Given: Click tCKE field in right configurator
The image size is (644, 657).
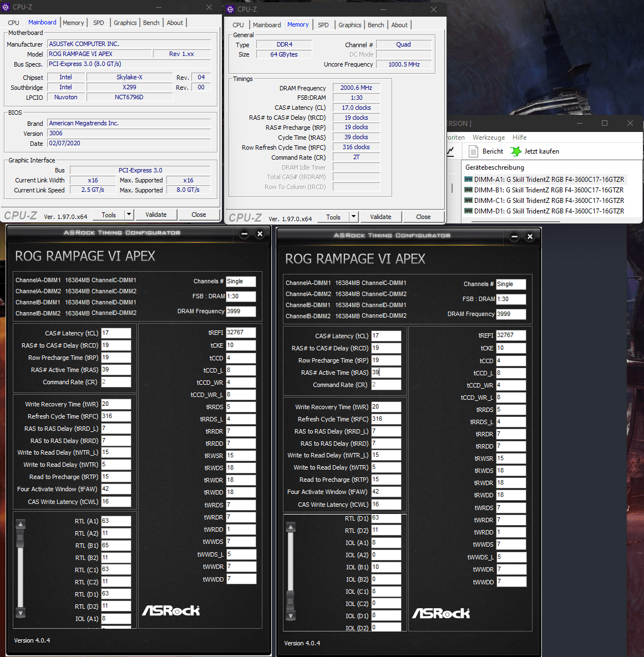Looking at the screenshot, I should click(511, 348).
